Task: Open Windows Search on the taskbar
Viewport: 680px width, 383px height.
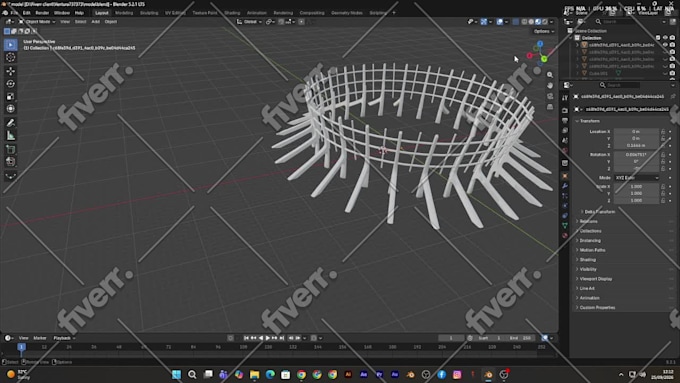Action: pyautogui.click(x=192, y=374)
